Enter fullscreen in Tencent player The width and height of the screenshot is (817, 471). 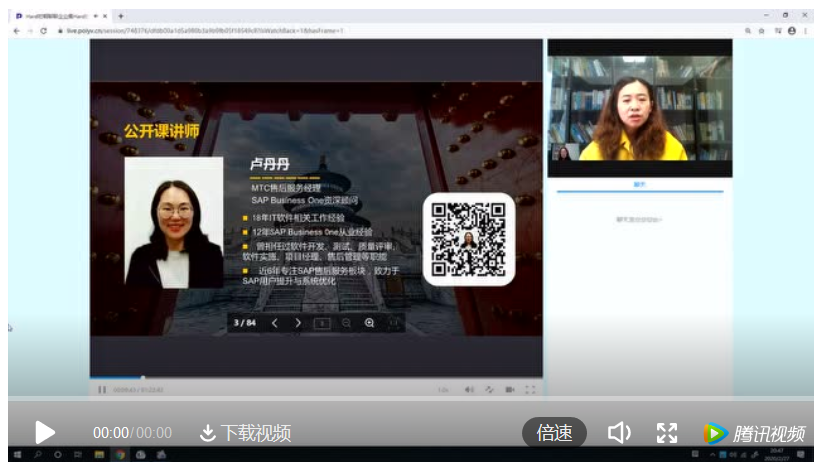[x=667, y=433]
